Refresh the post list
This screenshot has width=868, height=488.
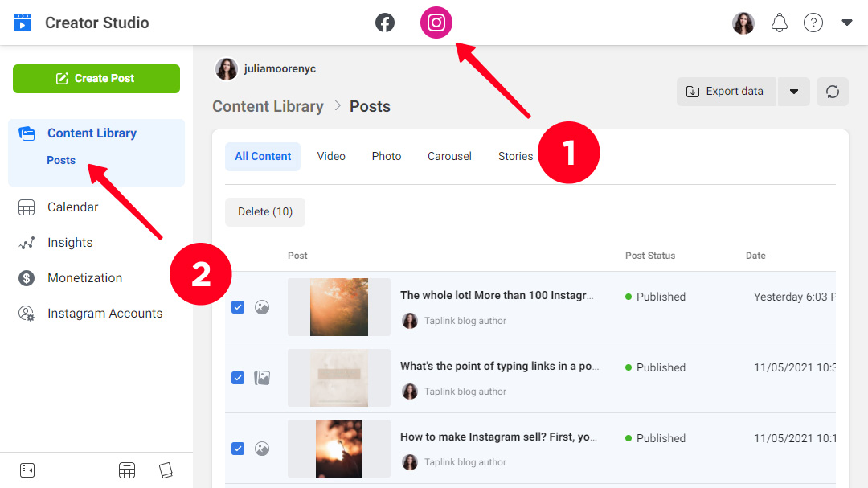click(833, 92)
